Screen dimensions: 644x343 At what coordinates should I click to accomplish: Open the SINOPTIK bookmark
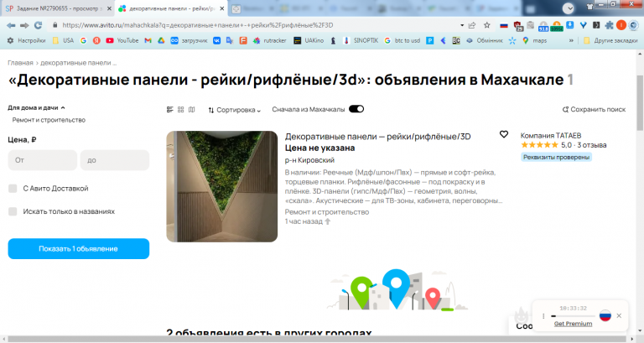[361, 40]
